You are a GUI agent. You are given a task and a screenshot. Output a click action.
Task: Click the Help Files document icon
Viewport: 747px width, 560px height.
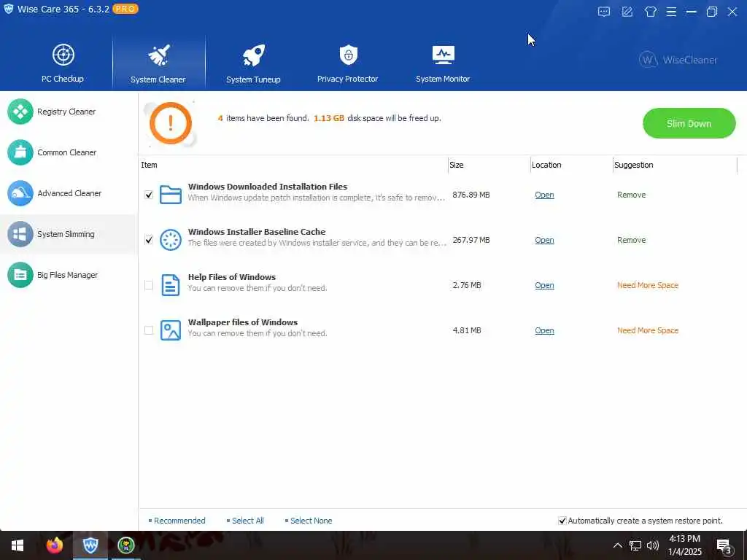click(171, 285)
